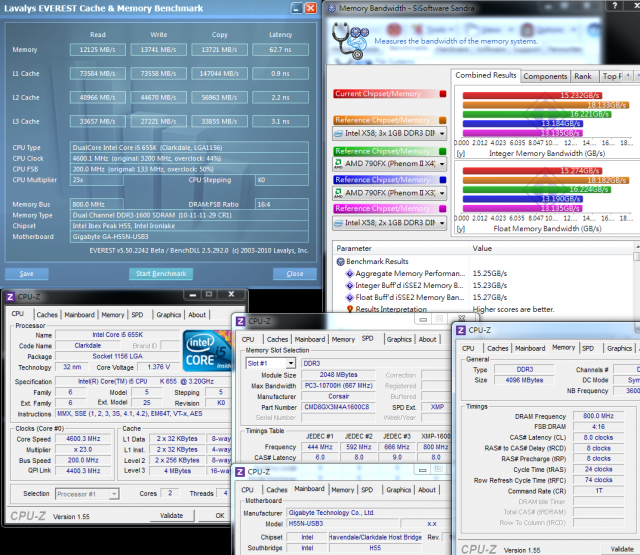Click the Intel Core i5 inside logo
This screenshot has height=555, width=640.
[x=207, y=351]
